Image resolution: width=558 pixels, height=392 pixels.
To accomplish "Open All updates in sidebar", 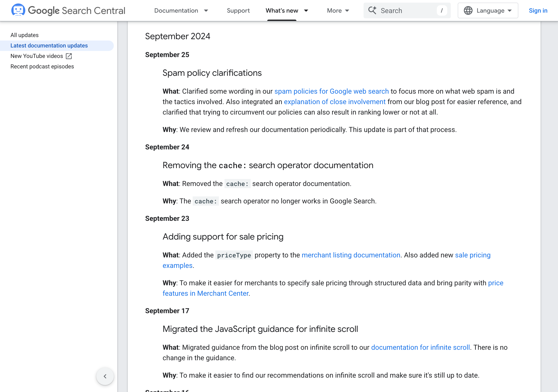I will [x=25, y=35].
